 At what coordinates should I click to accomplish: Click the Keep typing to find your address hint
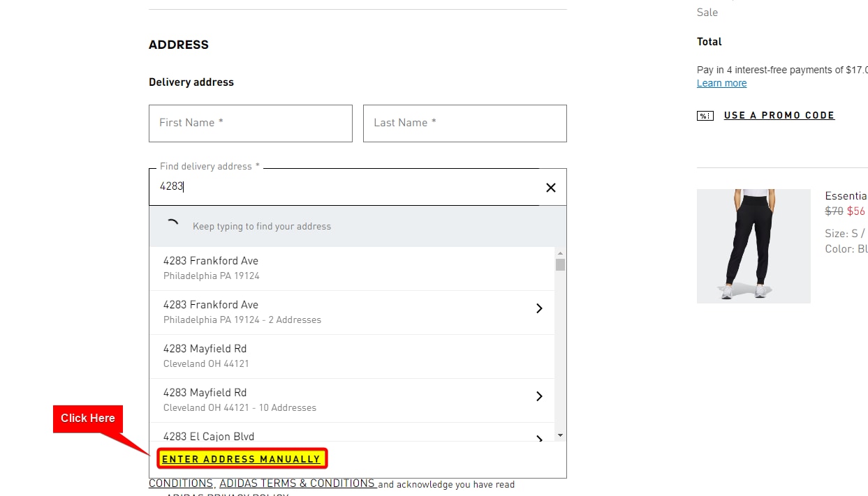tap(262, 227)
